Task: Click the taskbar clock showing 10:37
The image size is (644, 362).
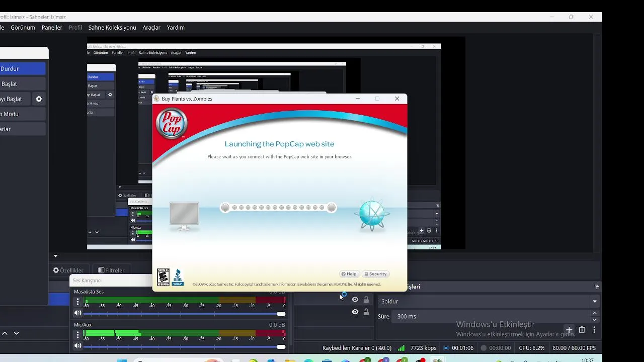Action: (x=587, y=360)
